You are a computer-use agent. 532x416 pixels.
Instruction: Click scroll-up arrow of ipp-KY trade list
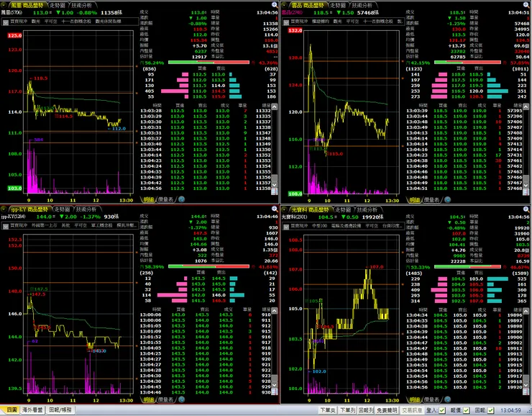275,310
